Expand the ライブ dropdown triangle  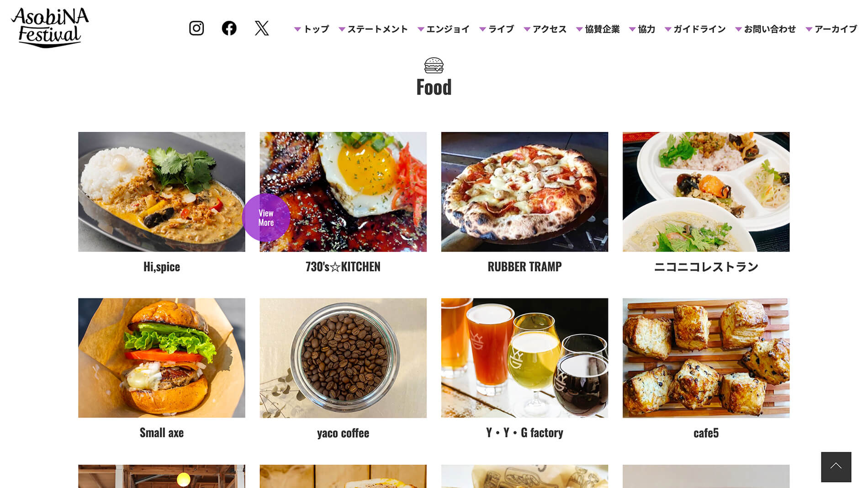point(482,29)
